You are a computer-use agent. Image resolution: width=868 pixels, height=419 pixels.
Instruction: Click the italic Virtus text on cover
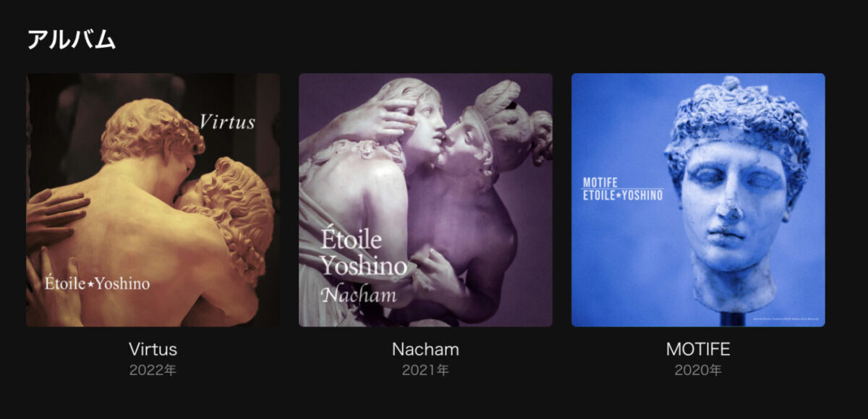(x=227, y=121)
